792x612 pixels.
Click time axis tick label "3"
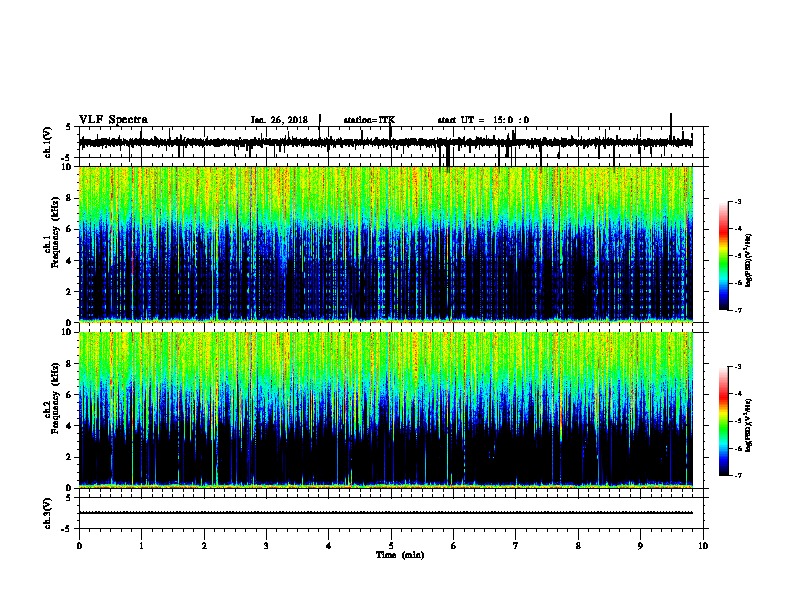(266, 546)
